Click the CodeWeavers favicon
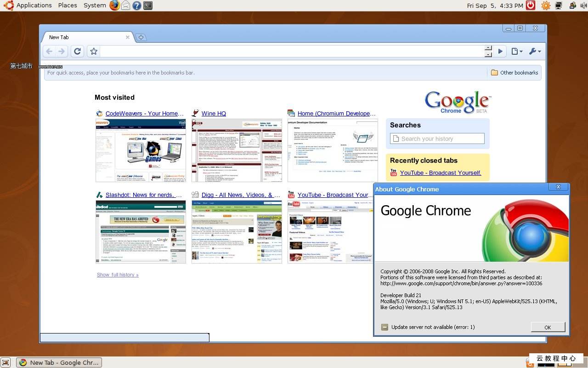Image resolution: width=588 pixels, height=368 pixels. (100, 114)
